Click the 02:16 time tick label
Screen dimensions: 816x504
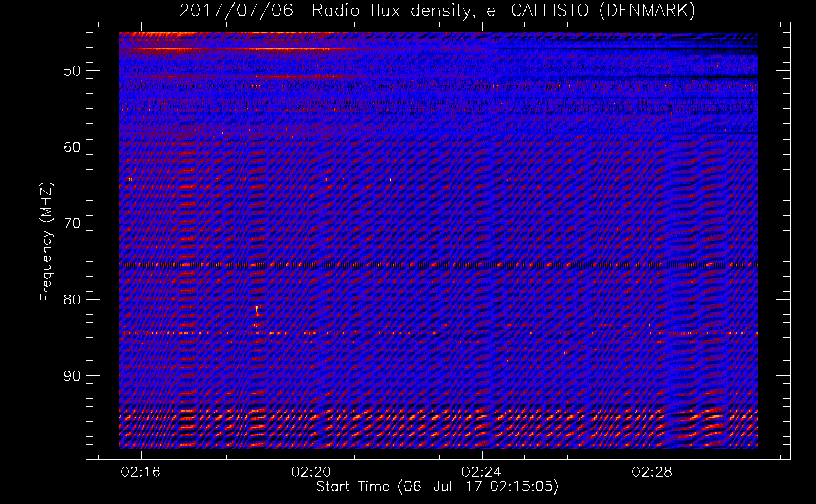[x=141, y=472]
